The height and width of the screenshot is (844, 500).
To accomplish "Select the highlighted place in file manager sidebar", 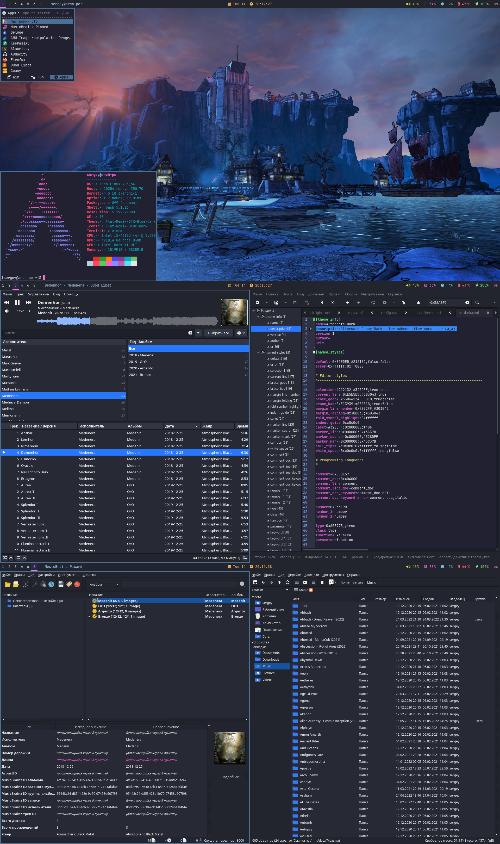I will pos(272,666).
